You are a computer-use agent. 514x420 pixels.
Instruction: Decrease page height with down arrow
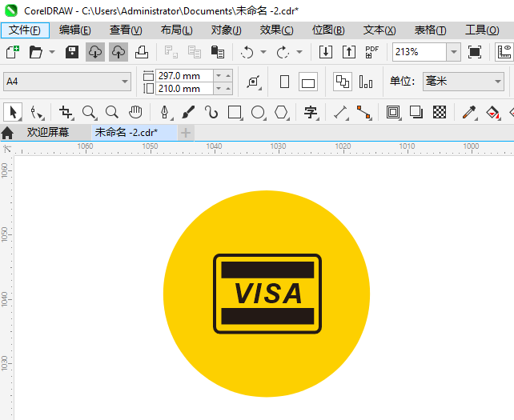(x=219, y=89)
